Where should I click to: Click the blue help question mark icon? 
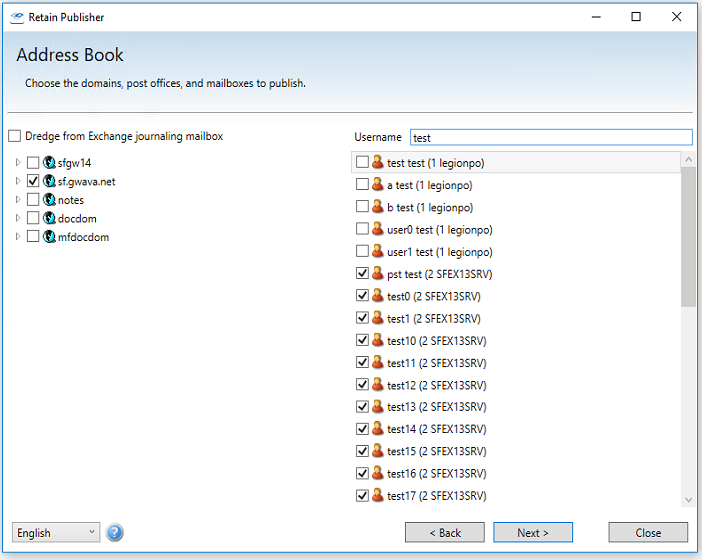point(115,532)
